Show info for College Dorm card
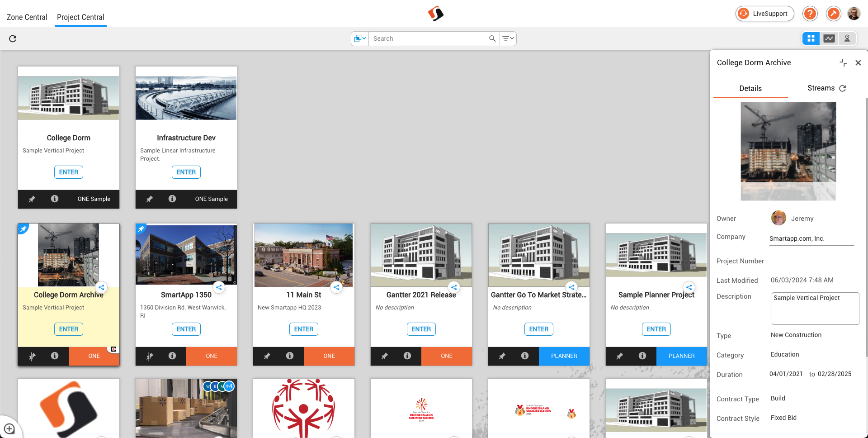This screenshot has width=868, height=438. 55,199
